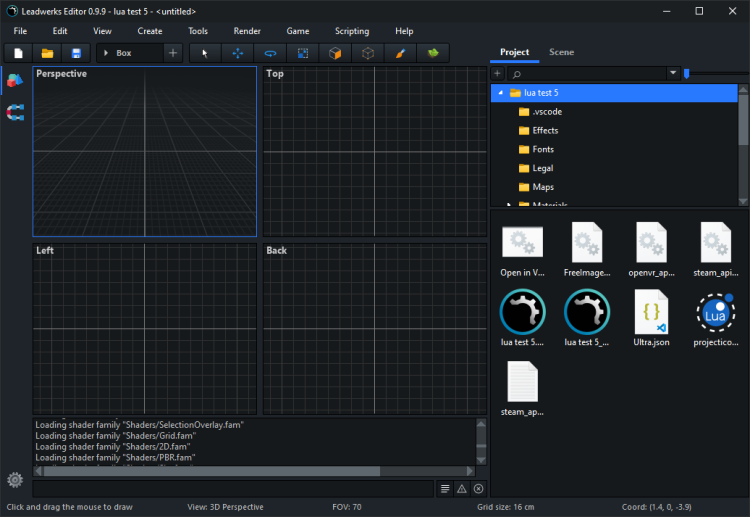The width and height of the screenshot is (750, 517).
Task: Toggle the warning filter in console bar
Action: (461, 488)
